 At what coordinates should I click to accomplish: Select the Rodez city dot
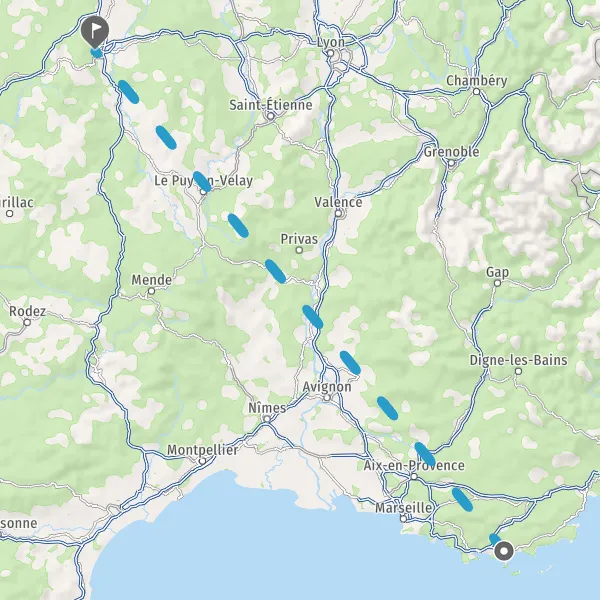point(27,323)
